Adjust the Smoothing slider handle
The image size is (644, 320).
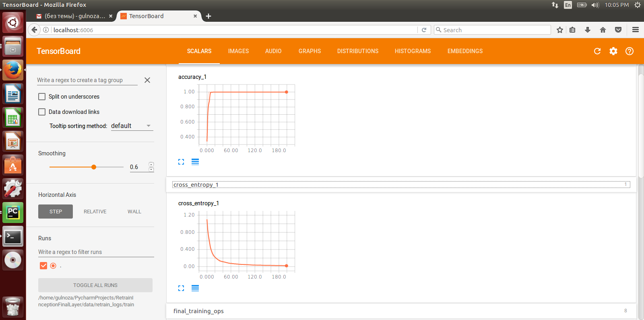[x=94, y=167]
